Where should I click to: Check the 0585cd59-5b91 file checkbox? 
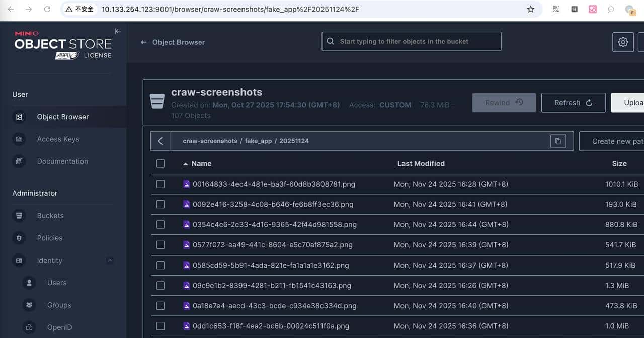point(160,265)
